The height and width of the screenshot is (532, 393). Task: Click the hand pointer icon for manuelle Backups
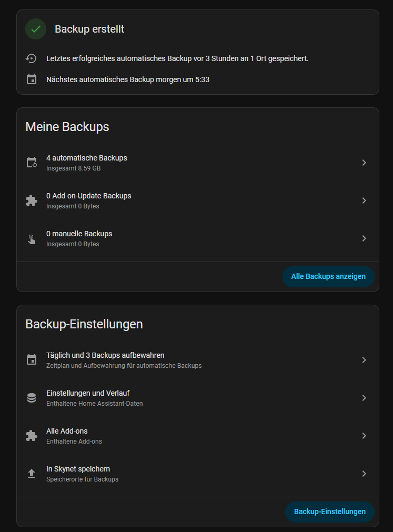point(32,239)
